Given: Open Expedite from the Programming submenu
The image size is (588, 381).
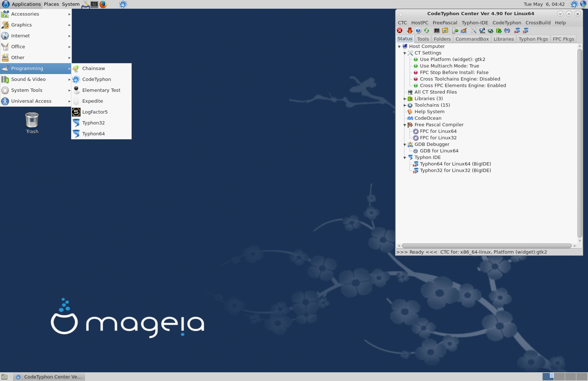Looking at the screenshot, I should coord(102,101).
